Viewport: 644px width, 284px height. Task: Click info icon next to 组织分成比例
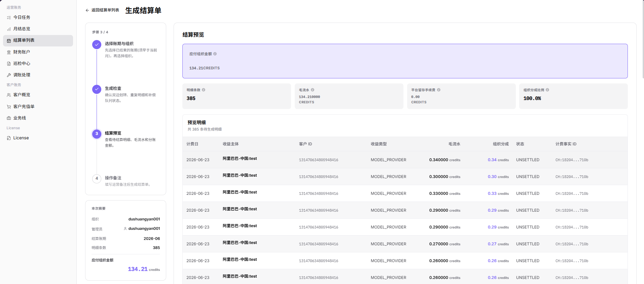[x=547, y=90]
